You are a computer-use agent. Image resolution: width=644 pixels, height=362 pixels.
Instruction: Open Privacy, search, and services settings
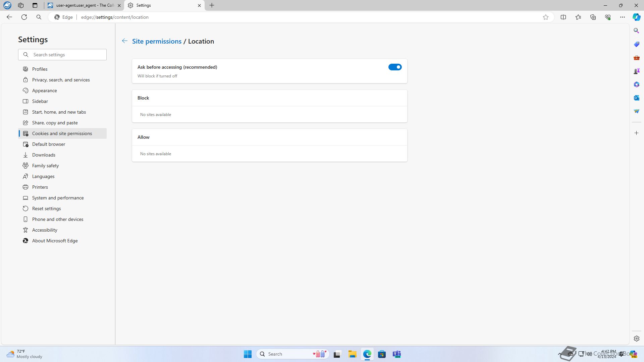61,80
